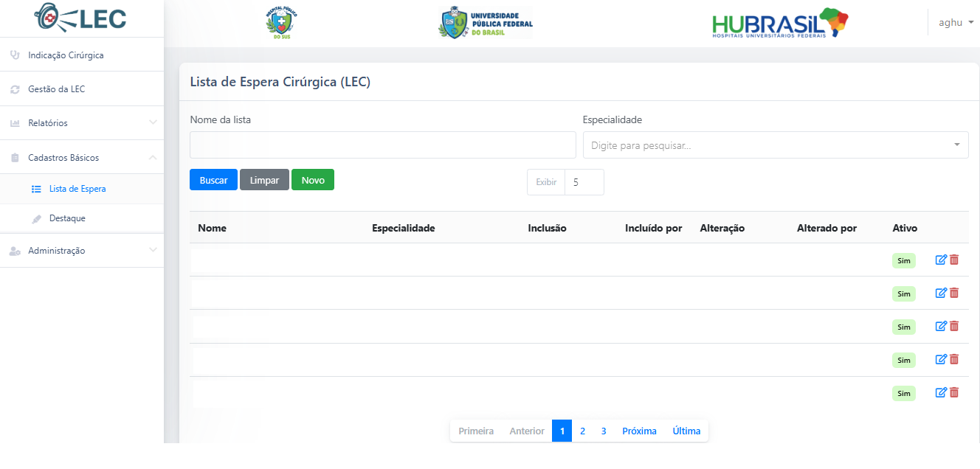Edit the fourth row with pencil icon
980x469 pixels.
tap(941, 359)
